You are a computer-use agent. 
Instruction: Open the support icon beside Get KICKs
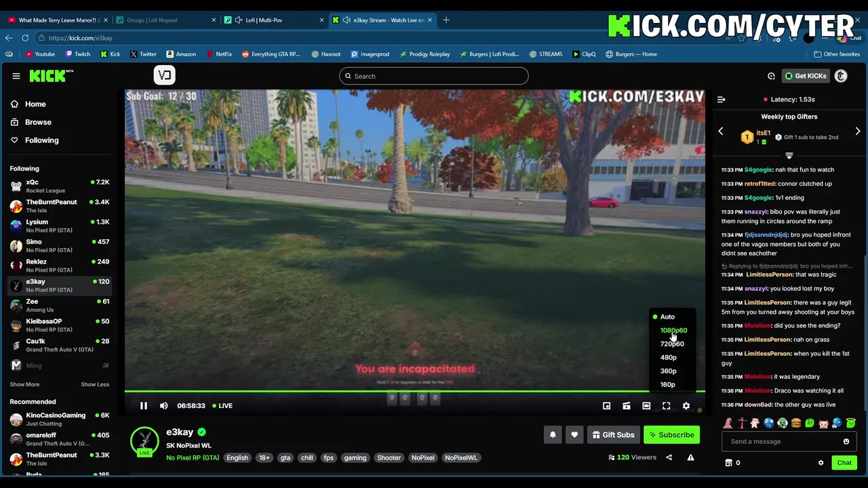(771, 76)
